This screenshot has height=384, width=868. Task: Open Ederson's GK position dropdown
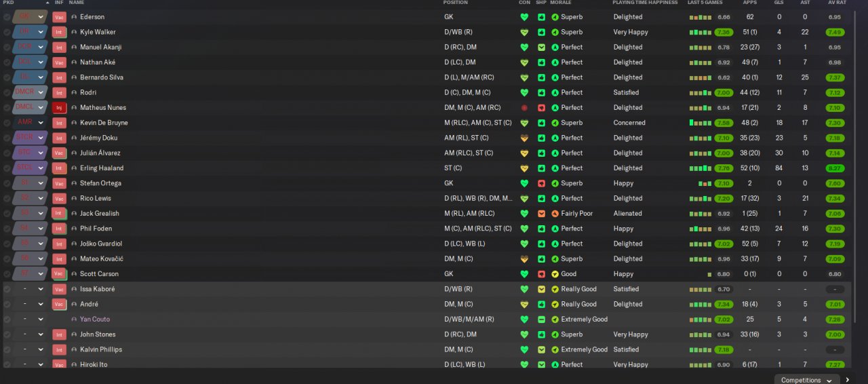click(x=31, y=17)
